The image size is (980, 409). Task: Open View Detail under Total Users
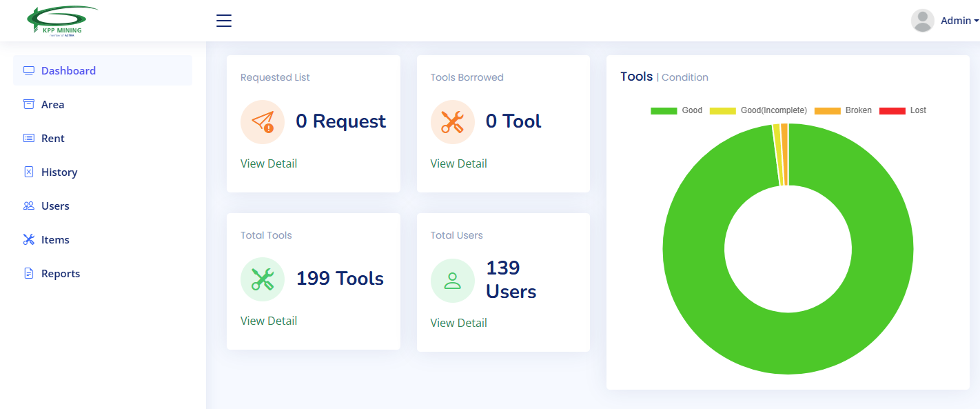(458, 323)
